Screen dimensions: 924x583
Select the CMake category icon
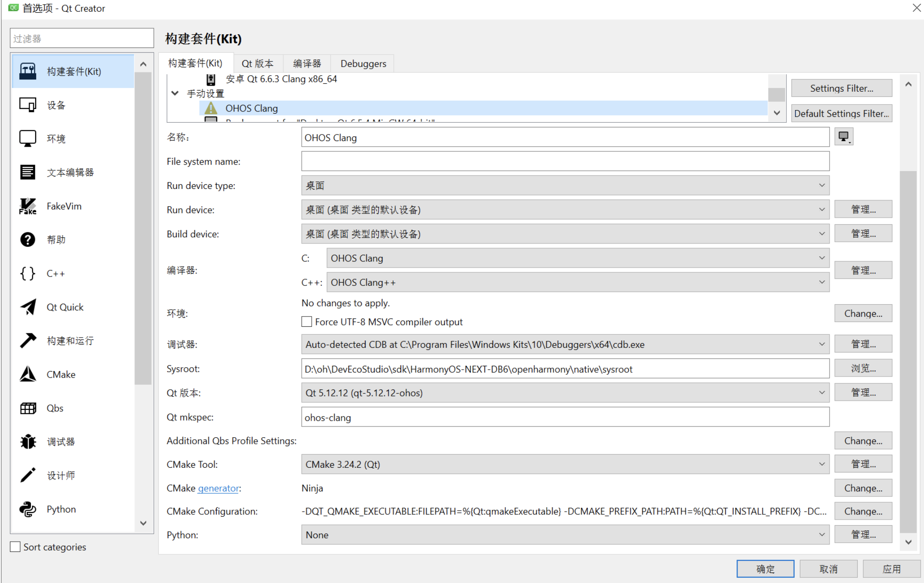coord(28,375)
